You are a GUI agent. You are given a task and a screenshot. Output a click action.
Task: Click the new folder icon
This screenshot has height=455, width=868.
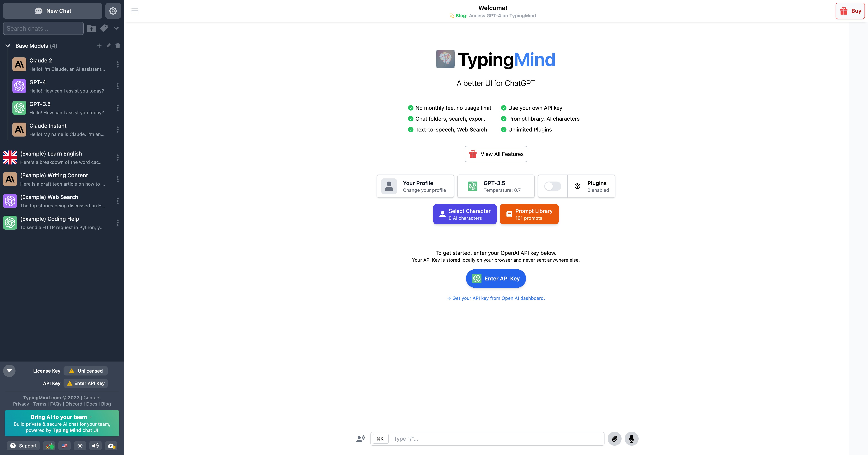(x=91, y=28)
